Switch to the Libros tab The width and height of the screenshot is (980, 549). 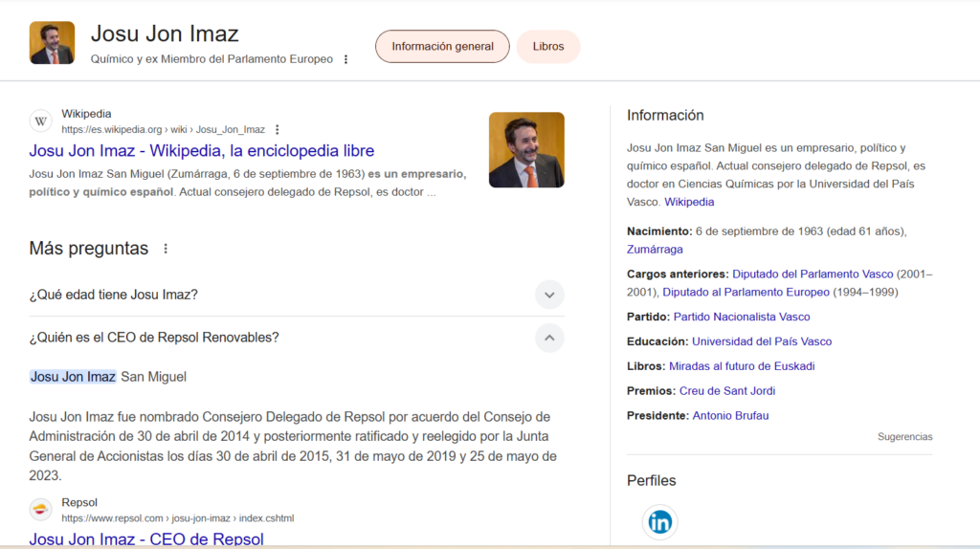pos(548,46)
